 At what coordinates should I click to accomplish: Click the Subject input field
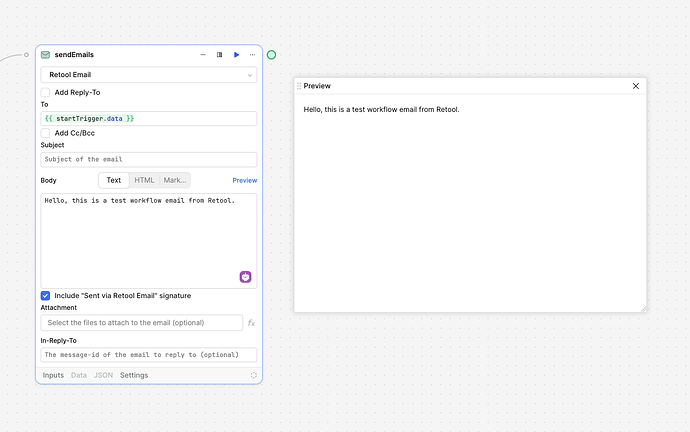point(148,159)
